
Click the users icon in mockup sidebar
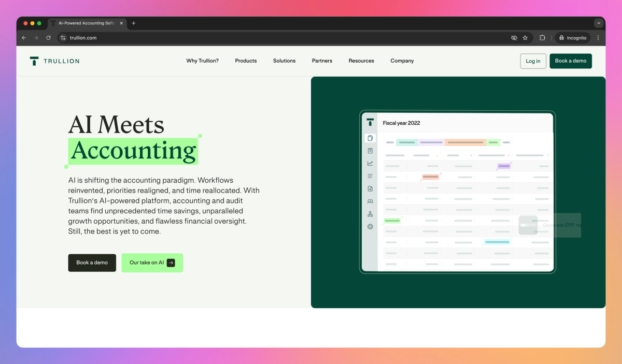[x=370, y=201]
